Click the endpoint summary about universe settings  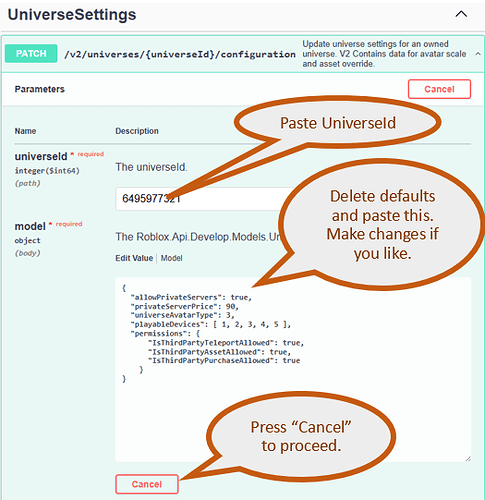pos(384,54)
